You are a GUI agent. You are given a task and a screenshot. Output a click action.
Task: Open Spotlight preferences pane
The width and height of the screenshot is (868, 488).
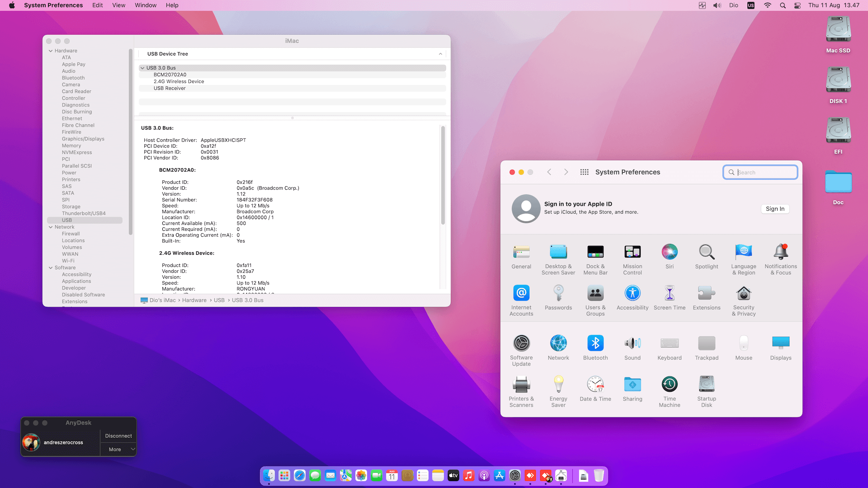coord(707,257)
